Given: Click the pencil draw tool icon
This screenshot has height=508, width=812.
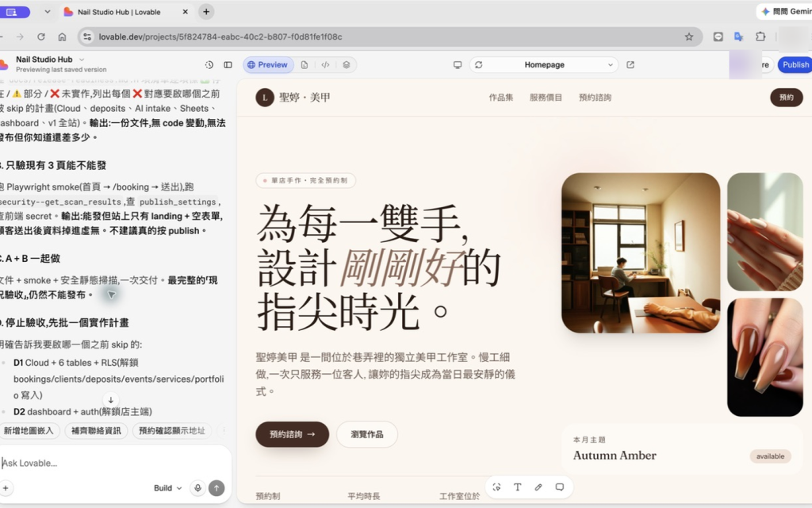Looking at the screenshot, I should pos(538,487).
